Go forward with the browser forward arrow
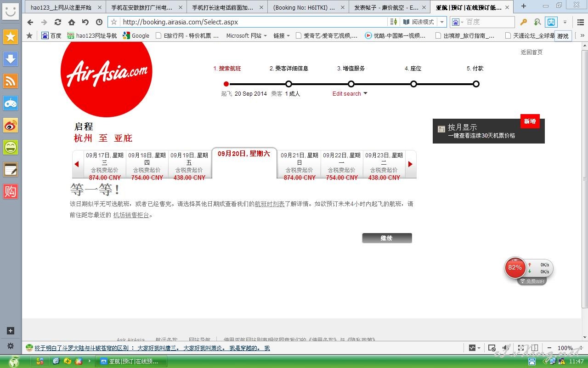 [44, 22]
